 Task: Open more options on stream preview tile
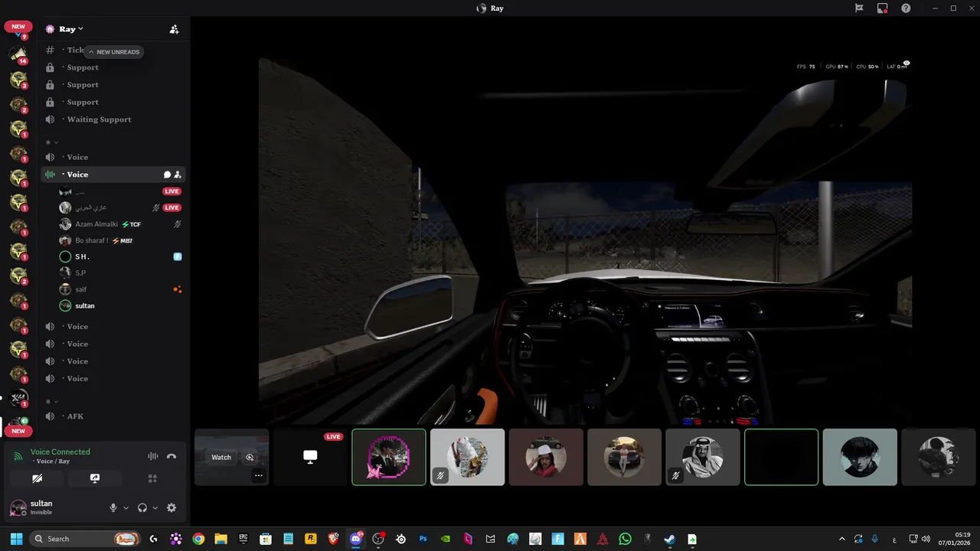pos(259,476)
